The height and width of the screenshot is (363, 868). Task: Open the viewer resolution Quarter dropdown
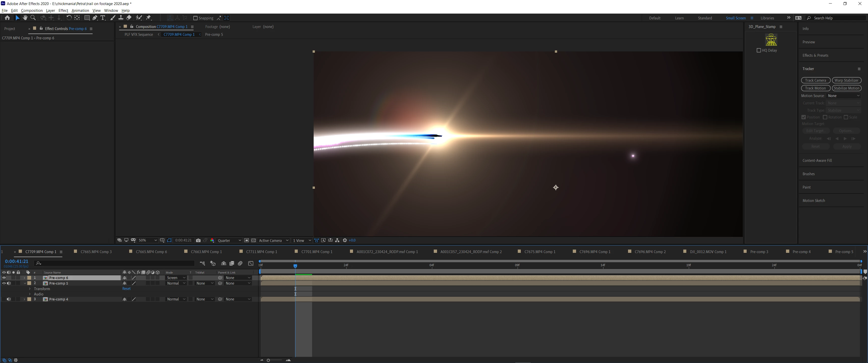[229, 240]
